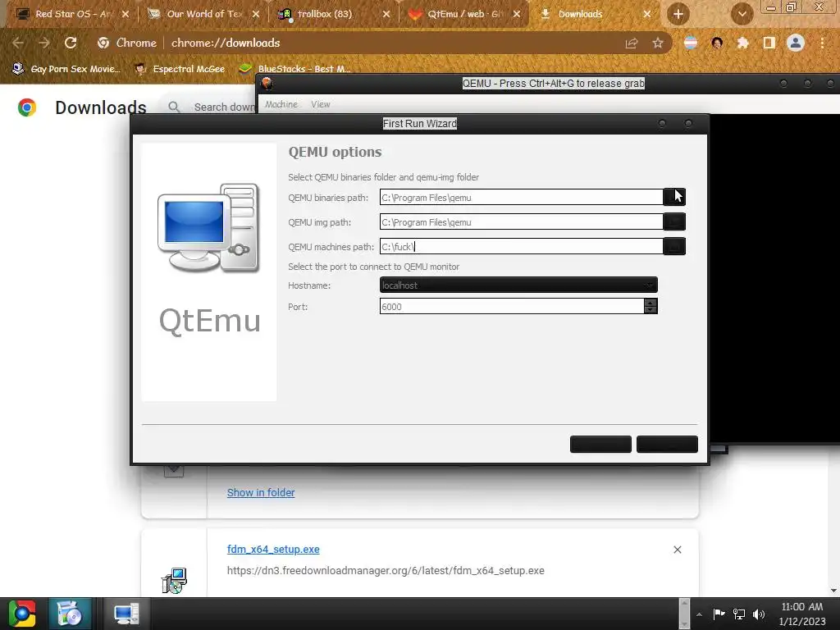Reload the downloads page

click(71, 43)
